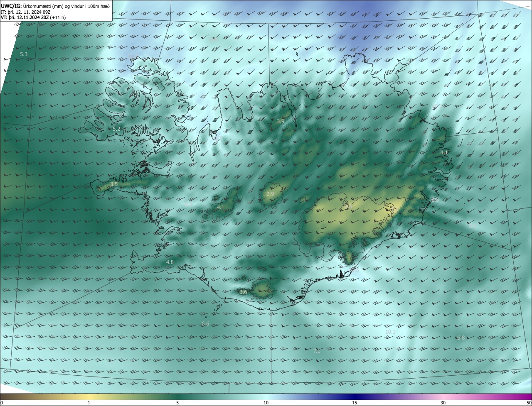Click the 3.6 value label near south coast
Screen dimensions: 532x406
point(243,292)
